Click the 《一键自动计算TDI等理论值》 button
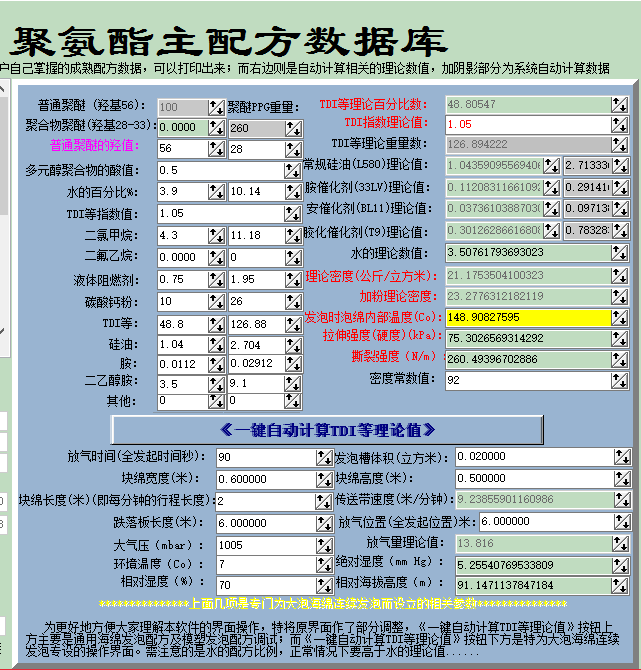641x670 pixels. pos(327,430)
